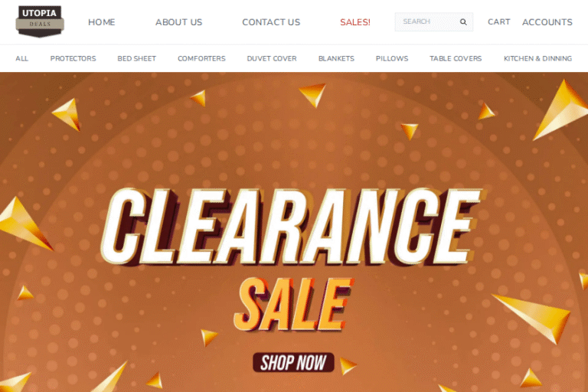Image resolution: width=588 pixels, height=392 pixels.
Task: Open the Cart link
Action: pyautogui.click(x=498, y=21)
